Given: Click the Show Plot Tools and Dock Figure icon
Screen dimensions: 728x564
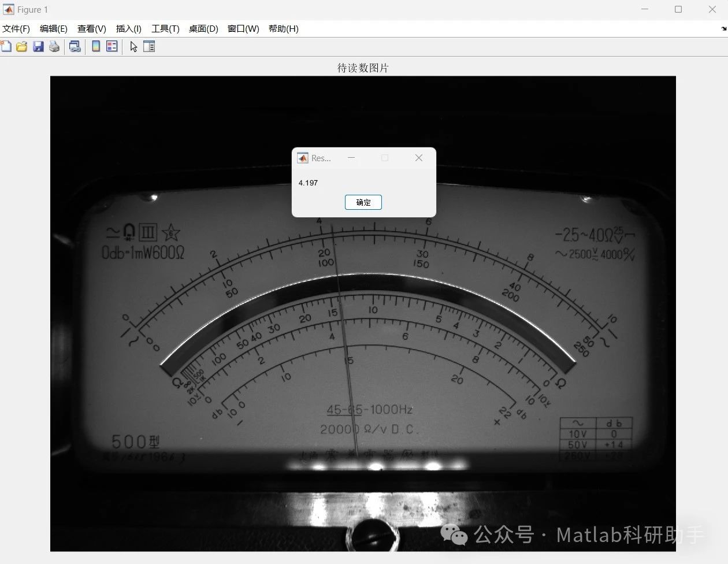Looking at the screenshot, I should [x=149, y=46].
